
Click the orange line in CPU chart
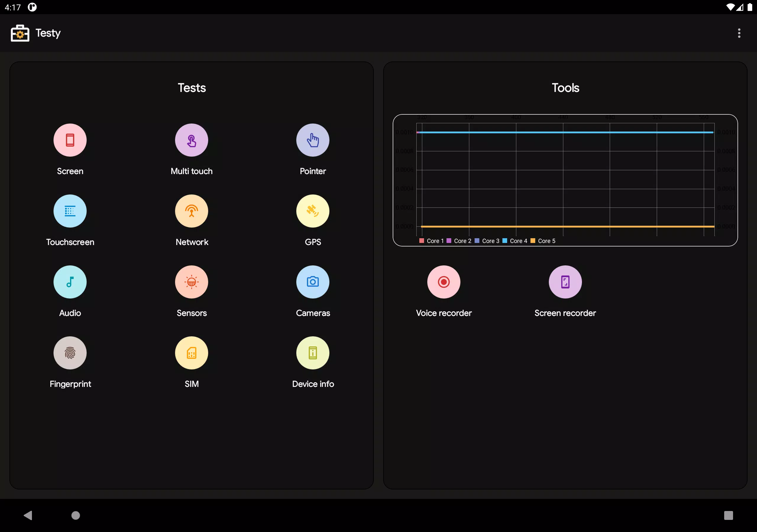pos(567,226)
